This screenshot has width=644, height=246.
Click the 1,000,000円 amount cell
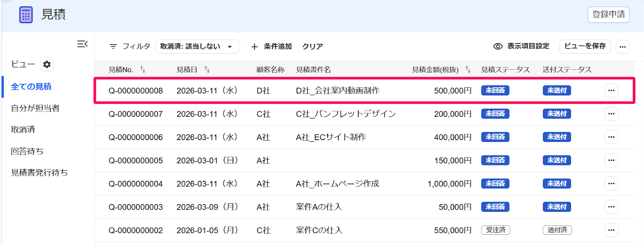coord(449,184)
